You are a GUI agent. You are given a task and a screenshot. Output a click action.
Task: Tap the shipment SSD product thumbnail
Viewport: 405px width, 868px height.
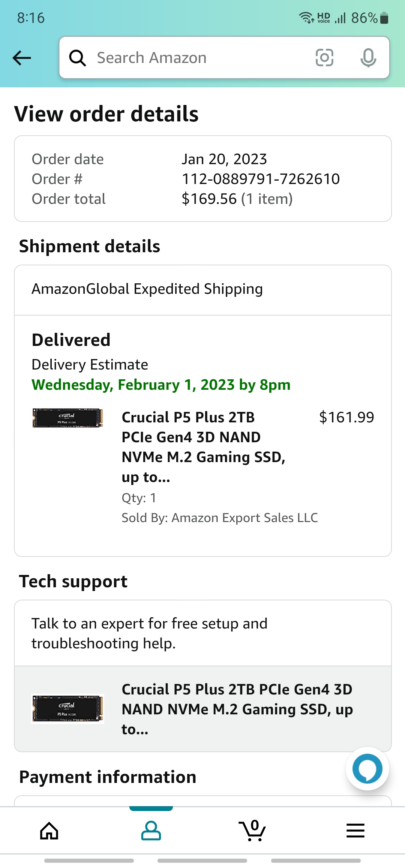coord(67,418)
